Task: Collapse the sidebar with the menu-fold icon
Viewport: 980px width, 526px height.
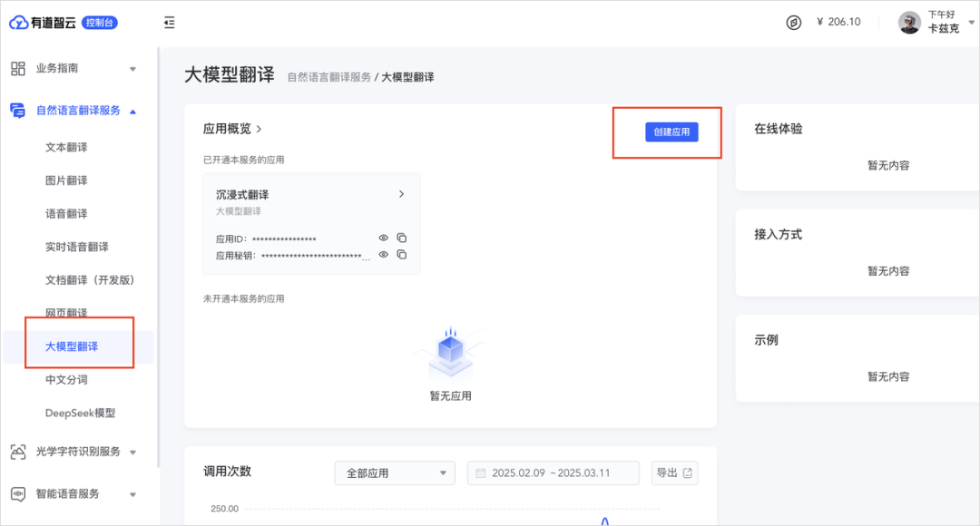Action: [170, 23]
